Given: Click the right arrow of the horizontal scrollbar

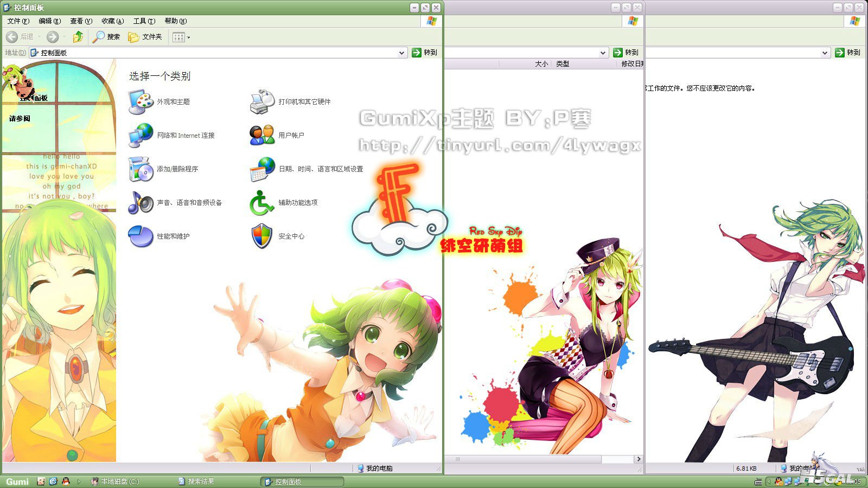Looking at the screenshot, I should pos(639,459).
